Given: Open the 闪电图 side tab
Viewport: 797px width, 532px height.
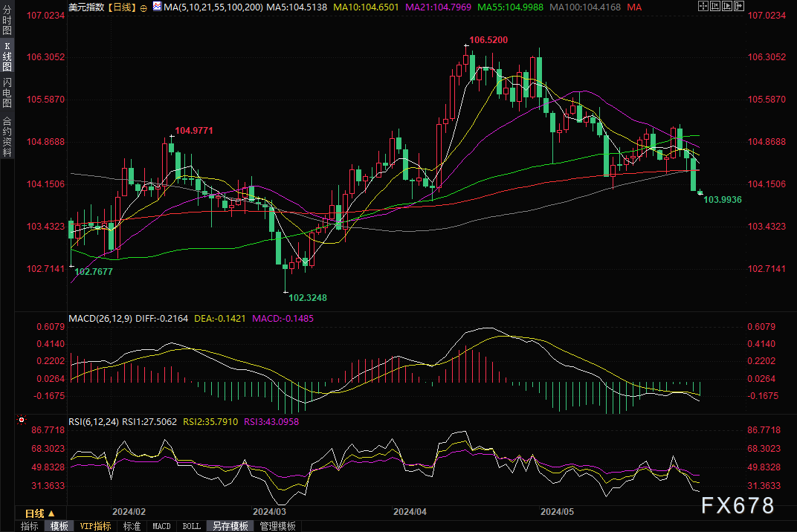Looking at the screenshot, I should (x=7, y=92).
